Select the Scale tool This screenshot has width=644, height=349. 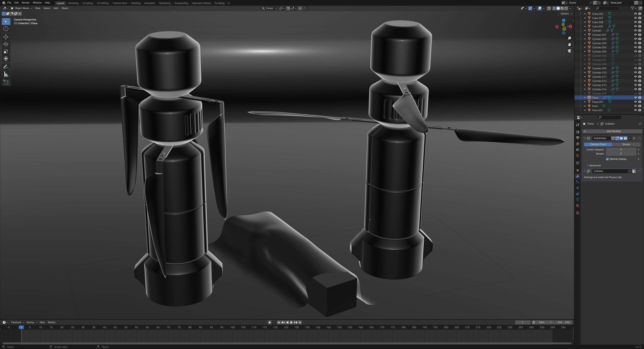tap(6, 51)
